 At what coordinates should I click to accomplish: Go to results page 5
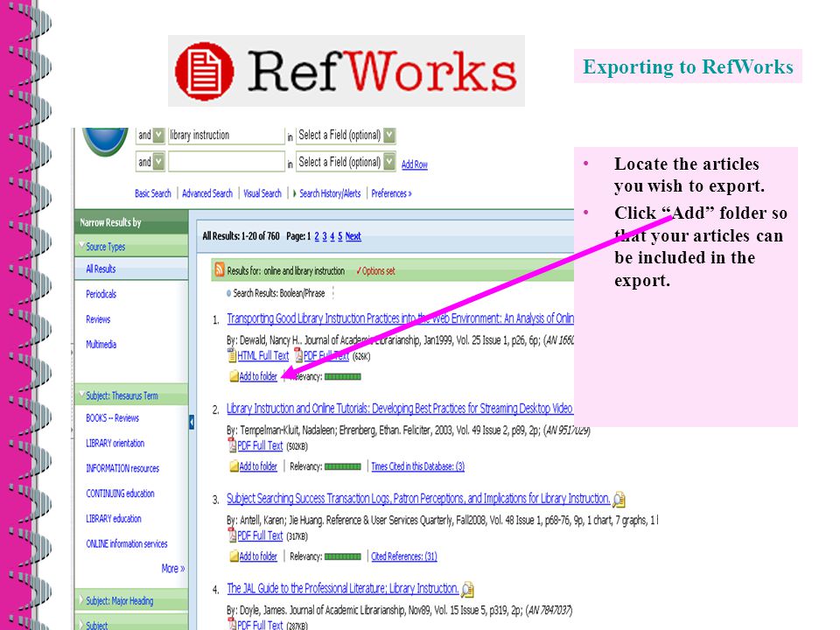tap(339, 236)
